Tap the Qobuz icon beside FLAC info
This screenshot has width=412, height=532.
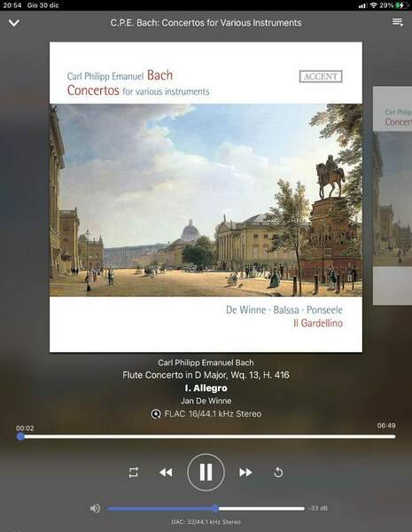tap(156, 414)
